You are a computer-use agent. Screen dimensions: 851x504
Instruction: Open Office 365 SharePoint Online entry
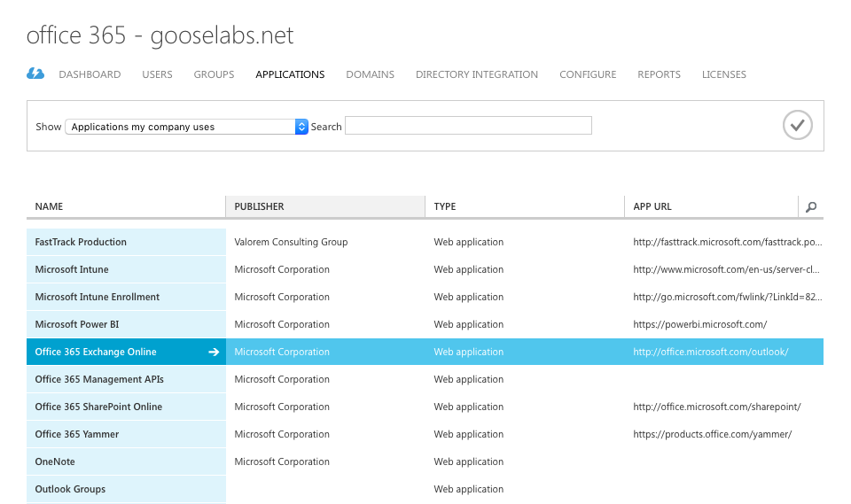click(98, 407)
